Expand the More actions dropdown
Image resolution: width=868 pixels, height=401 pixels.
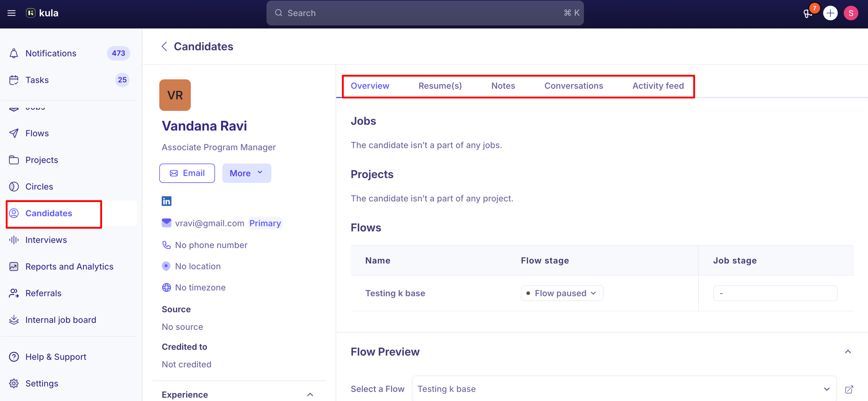pos(246,173)
